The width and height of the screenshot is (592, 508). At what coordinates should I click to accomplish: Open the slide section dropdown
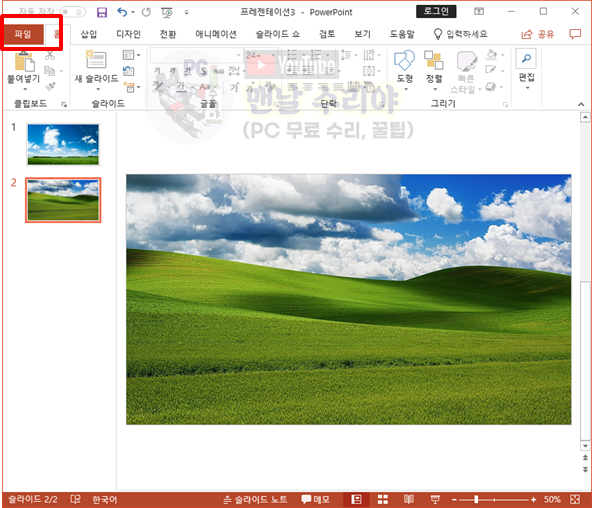[131, 87]
